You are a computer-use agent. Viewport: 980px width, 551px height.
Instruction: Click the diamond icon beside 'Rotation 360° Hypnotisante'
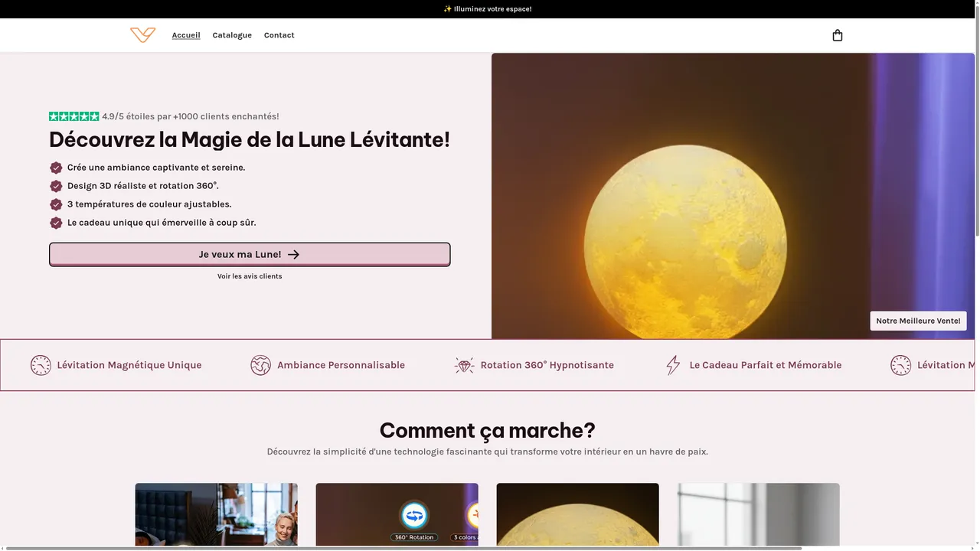(x=464, y=365)
